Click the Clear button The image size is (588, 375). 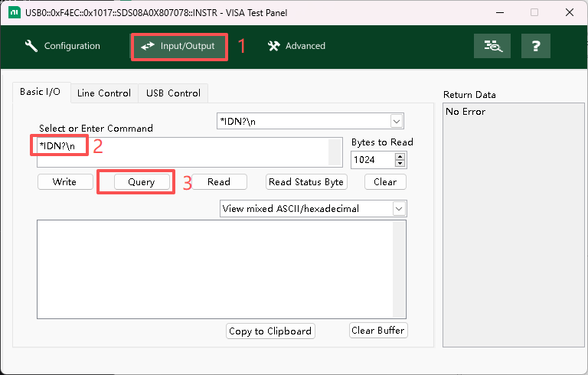click(x=385, y=182)
